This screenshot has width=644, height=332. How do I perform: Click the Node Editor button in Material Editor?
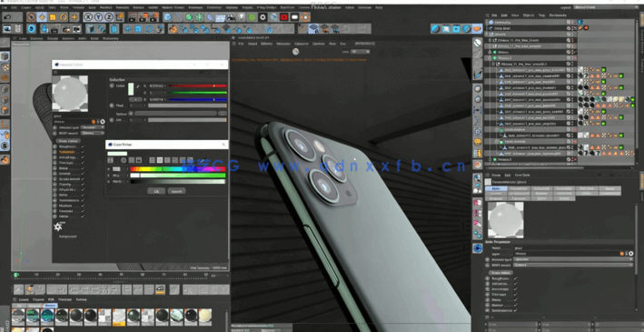coord(67,141)
